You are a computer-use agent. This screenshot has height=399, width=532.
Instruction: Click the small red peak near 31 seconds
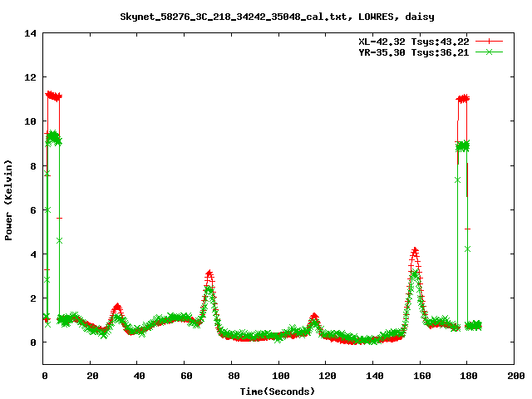[x=117, y=307]
